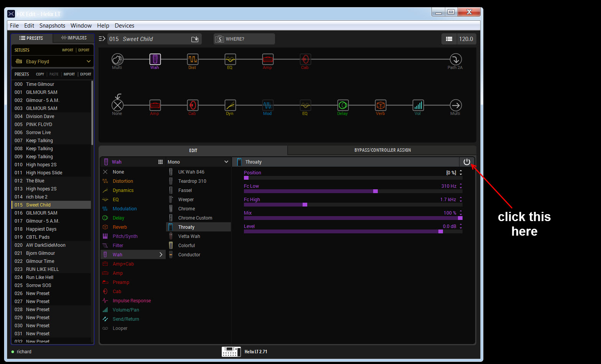This screenshot has height=364, width=601.
Task: Select the Amp block on path 2
Action: pyautogui.click(x=155, y=105)
